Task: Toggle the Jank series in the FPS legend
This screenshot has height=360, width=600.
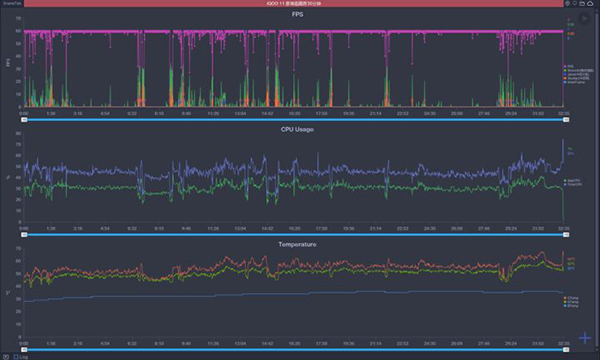Action: (576, 74)
